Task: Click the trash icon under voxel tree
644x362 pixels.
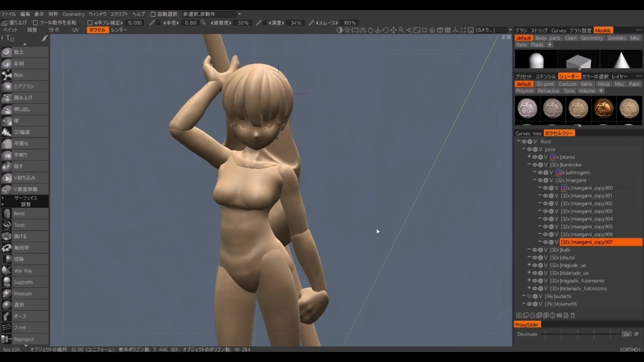Action: pyautogui.click(x=573, y=315)
